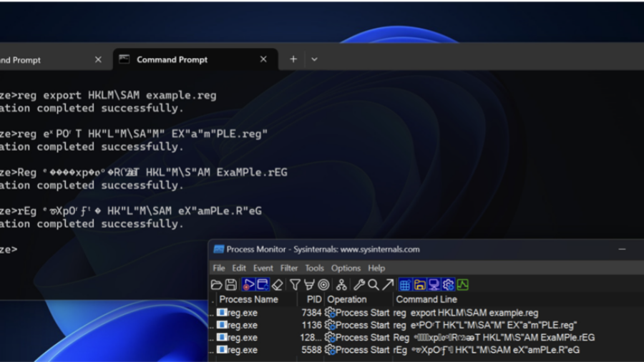The width and height of the screenshot is (644, 362).
Task: Click the Find magnifier icon
Action: coord(374,285)
